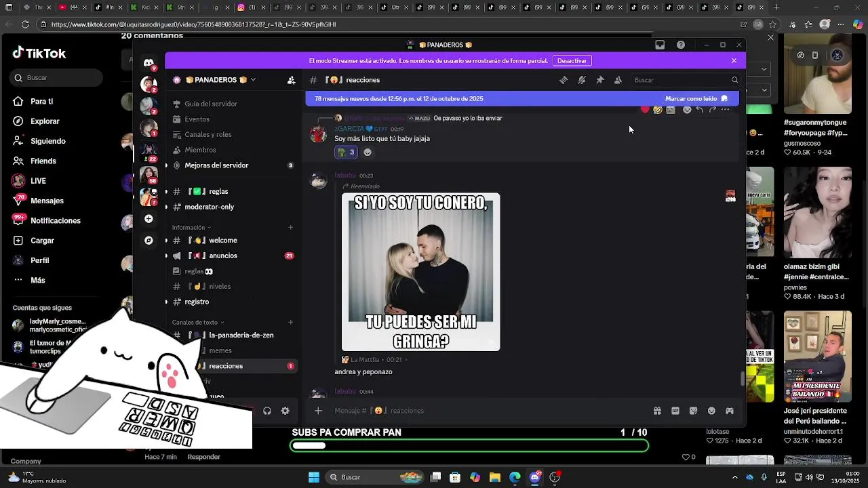Screen dimensions: 868x488
Task: Open TikTok Cargar upload page
Action: [42, 241]
